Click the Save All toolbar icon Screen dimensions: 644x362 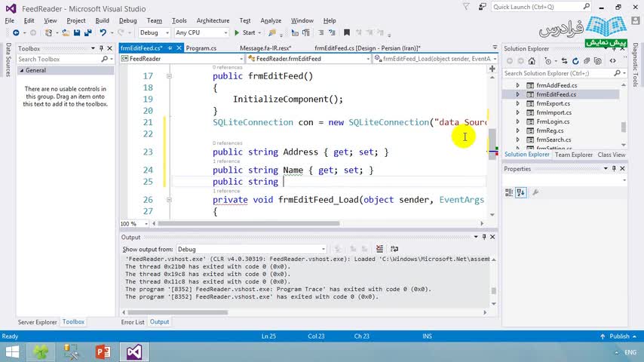point(87,32)
